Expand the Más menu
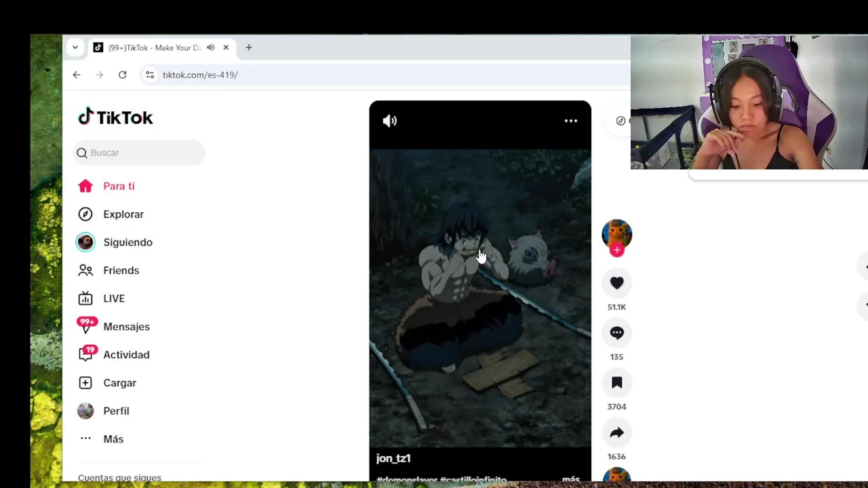 point(113,439)
